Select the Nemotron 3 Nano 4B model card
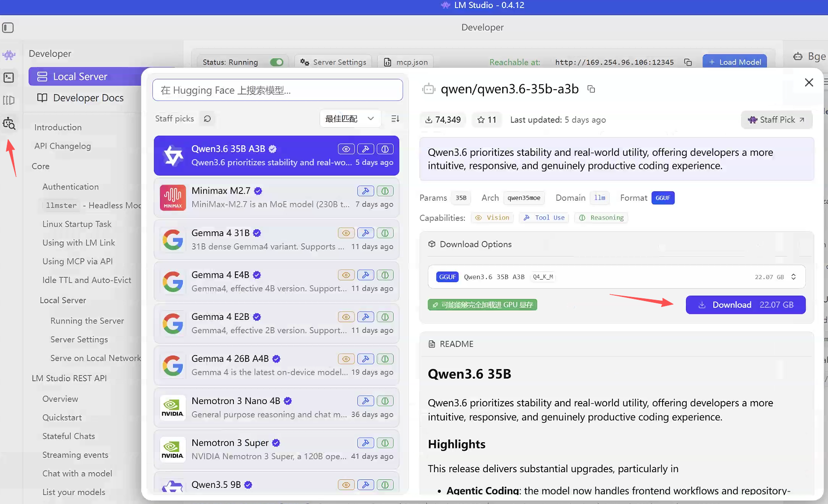 point(276,408)
